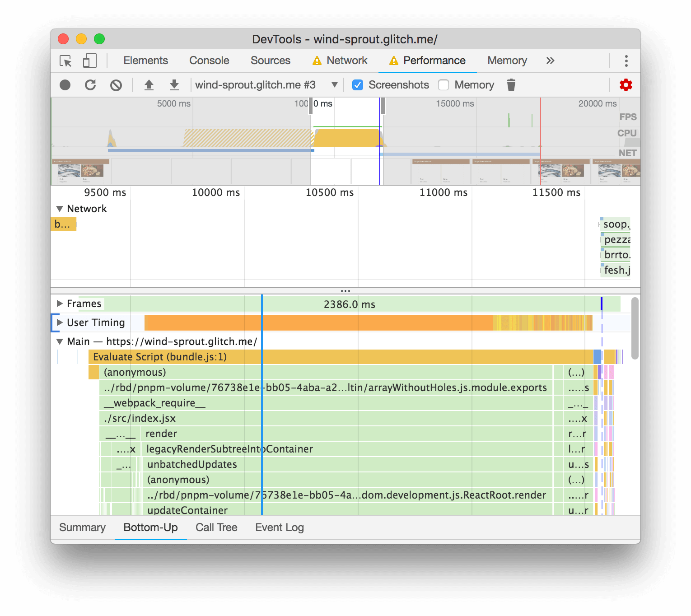Viewport: 691px width, 616px height.
Task: Open the capture settings gear
Action: [626, 84]
